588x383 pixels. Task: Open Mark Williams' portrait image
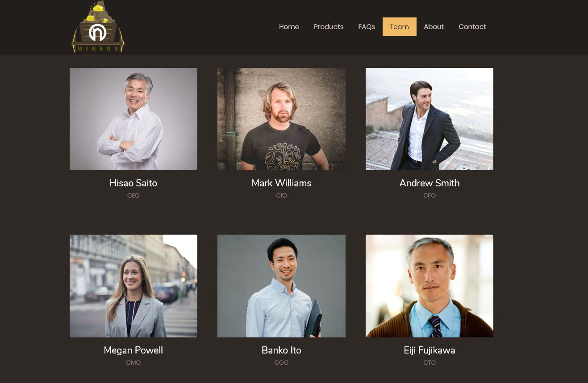(x=281, y=119)
